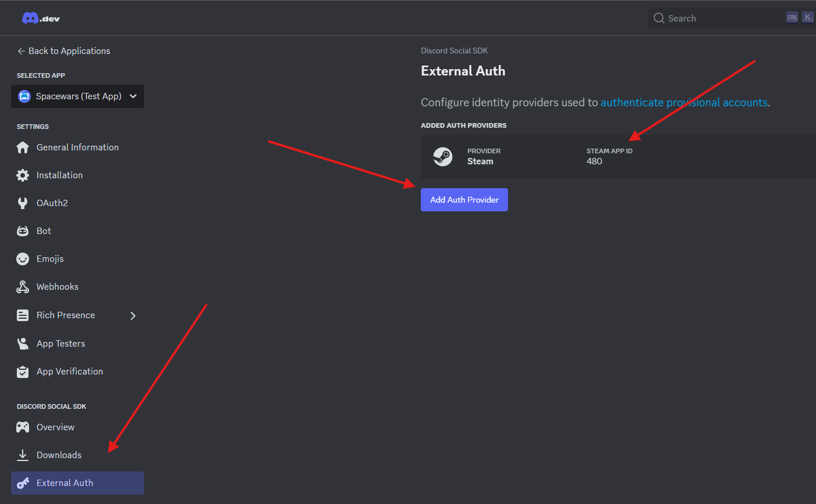Open the App Testers settings page
Viewport: 816px width, 504px height.
click(61, 344)
